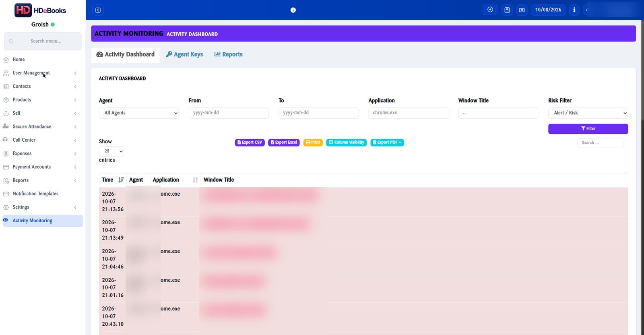Expand the sidebar Reports menu chevron
The width and height of the screenshot is (644, 335).
[75, 180]
